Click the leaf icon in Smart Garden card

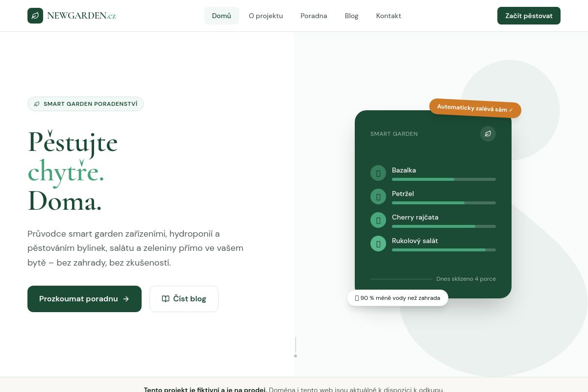pyautogui.click(x=488, y=134)
